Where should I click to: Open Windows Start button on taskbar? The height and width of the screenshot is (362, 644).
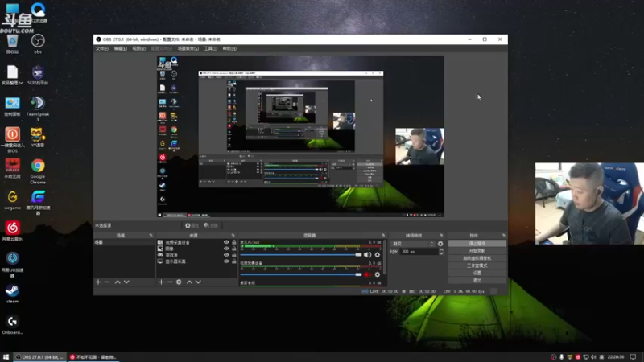(6, 357)
